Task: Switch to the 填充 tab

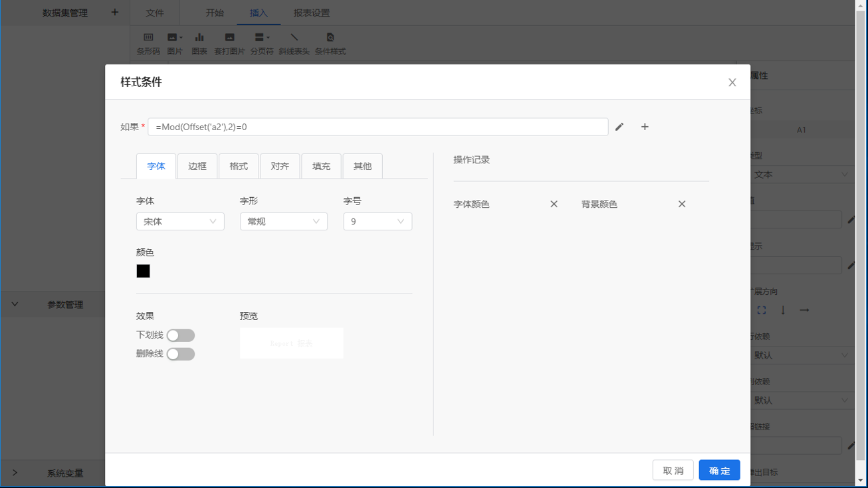Action: [321, 166]
